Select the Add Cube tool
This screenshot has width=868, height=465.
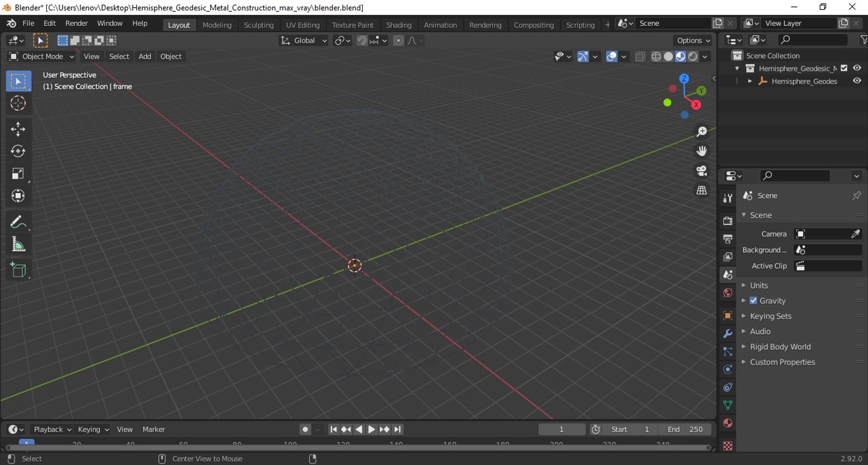tap(18, 270)
